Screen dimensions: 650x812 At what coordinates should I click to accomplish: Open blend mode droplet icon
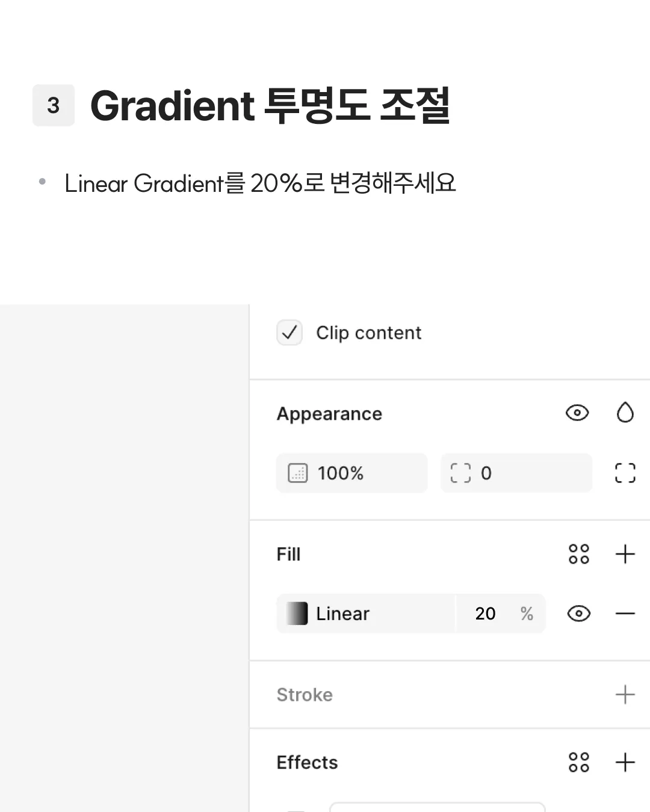[x=625, y=413]
